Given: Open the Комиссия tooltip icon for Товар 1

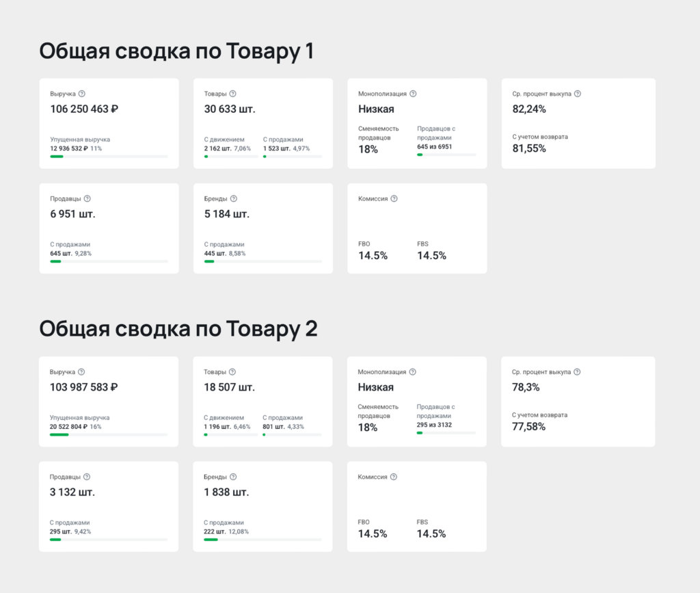Looking at the screenshot, I should tap(393, 198).
